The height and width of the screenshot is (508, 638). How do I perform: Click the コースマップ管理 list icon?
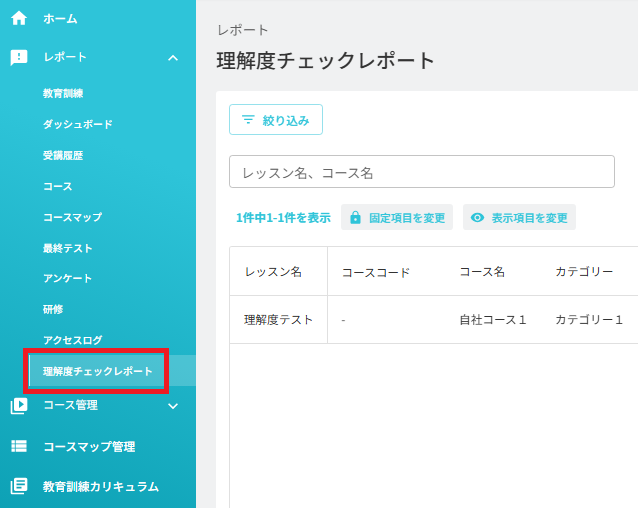[x=19, y=446]
